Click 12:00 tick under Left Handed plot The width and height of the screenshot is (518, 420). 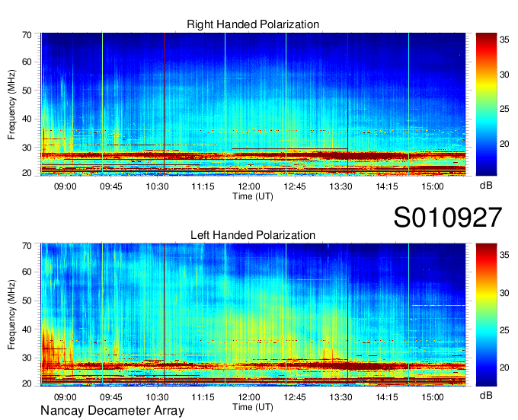249,397
